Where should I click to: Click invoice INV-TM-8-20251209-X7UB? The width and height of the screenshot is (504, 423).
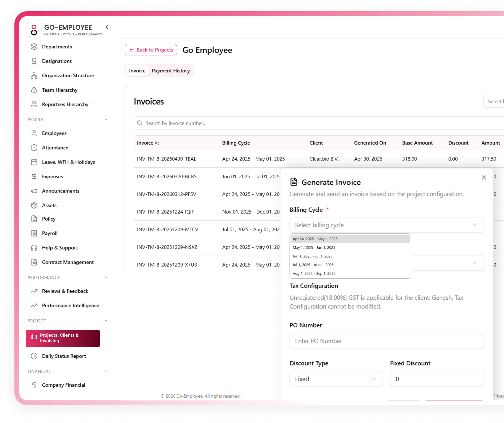pos(167,265)
